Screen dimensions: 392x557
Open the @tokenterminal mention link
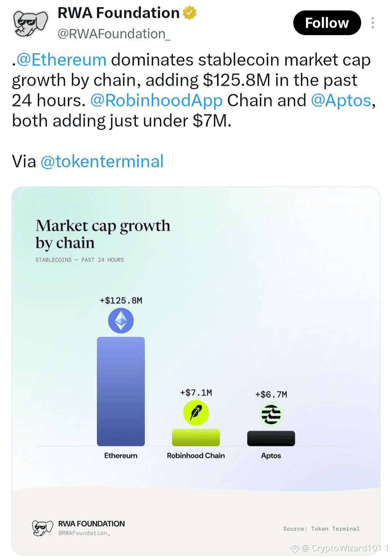tap(102, 162)
